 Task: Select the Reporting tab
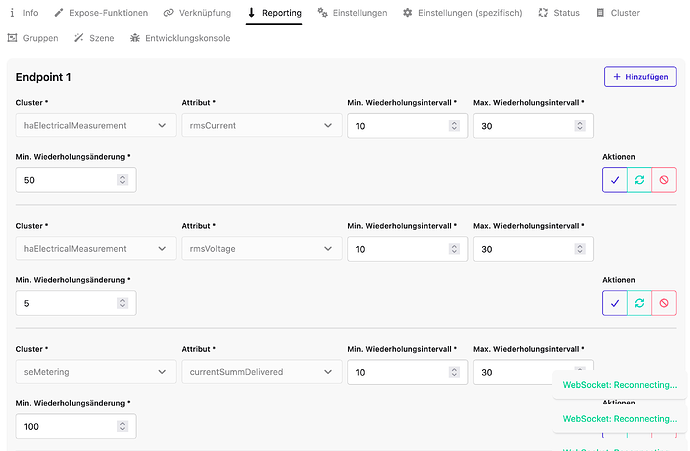[274, 13]
